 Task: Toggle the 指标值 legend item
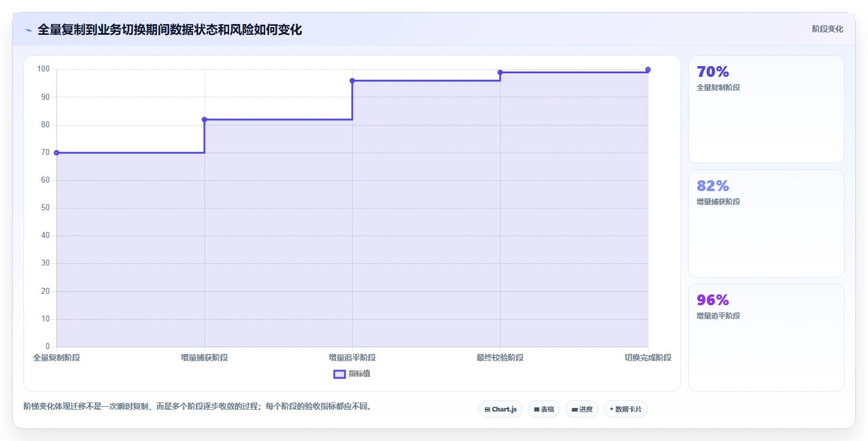(x=352, y=374)
